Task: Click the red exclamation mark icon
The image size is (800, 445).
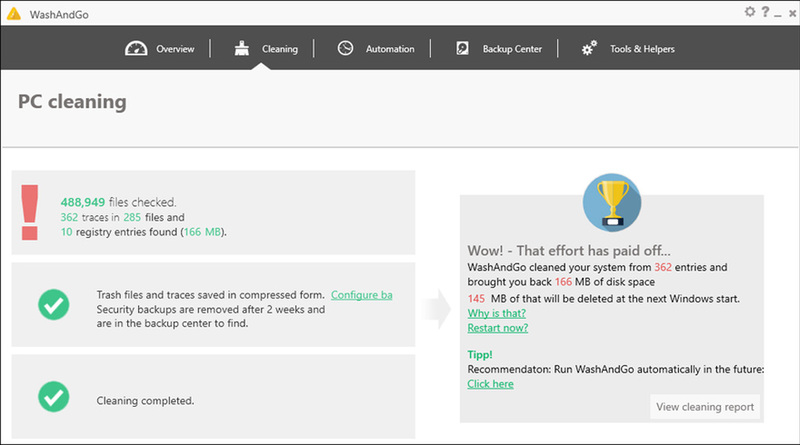Action: [x=30, y=212]
